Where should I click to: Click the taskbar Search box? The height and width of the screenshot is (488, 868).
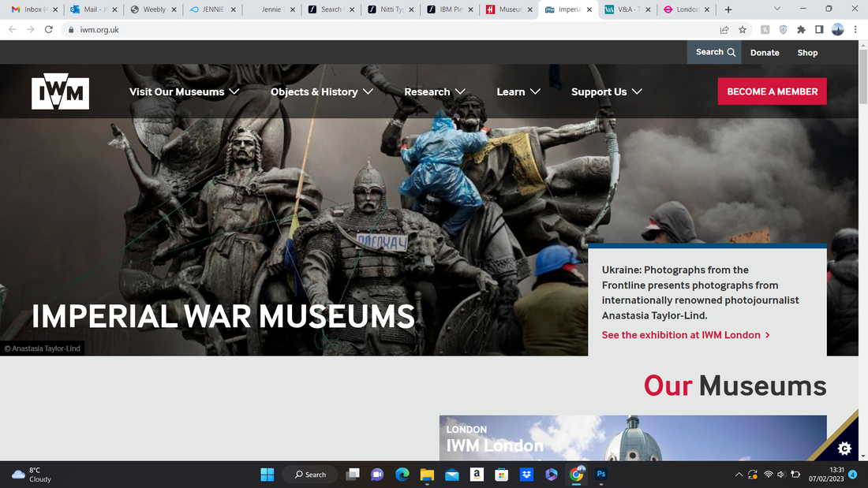coord(311,474)
